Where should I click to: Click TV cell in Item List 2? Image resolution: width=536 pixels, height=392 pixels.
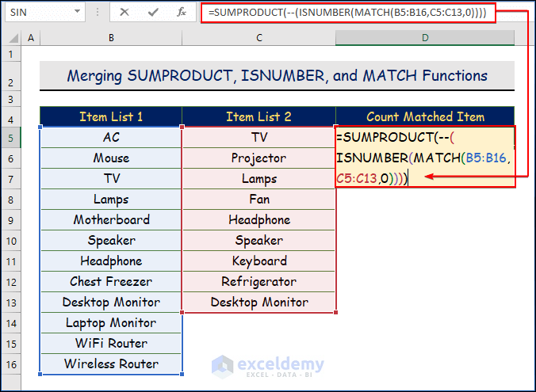[258, 137]
